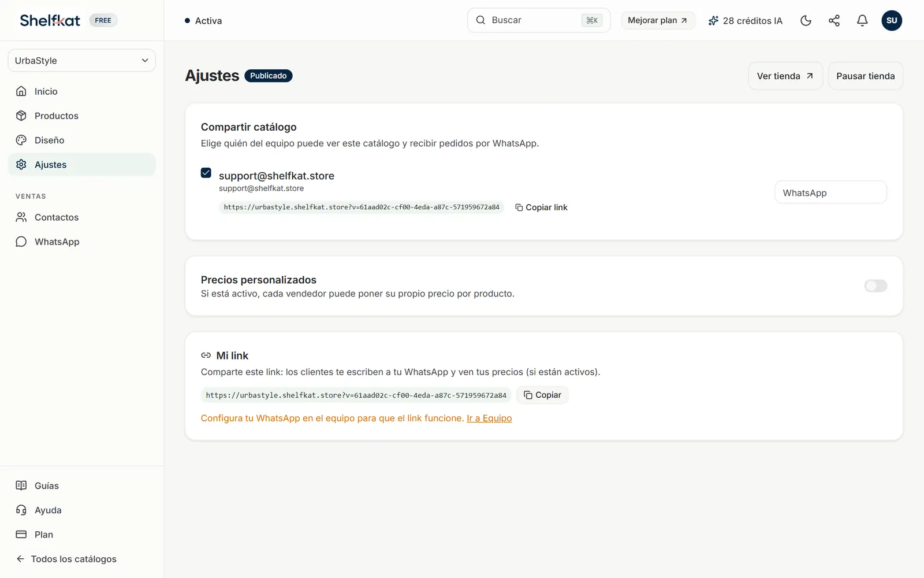This screenshot has height=578, width=924.
Task: Click the AI credits sparkle icon
Action: [713, 21]
